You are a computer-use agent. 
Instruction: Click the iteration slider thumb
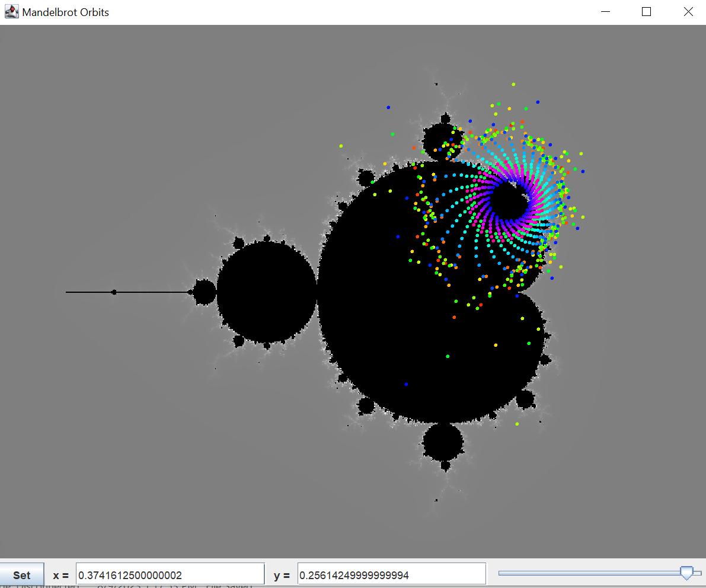(686, 573)
